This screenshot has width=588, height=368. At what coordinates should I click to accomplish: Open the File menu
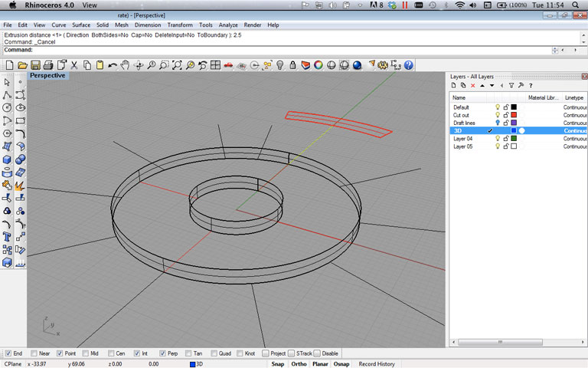(8, 25)
